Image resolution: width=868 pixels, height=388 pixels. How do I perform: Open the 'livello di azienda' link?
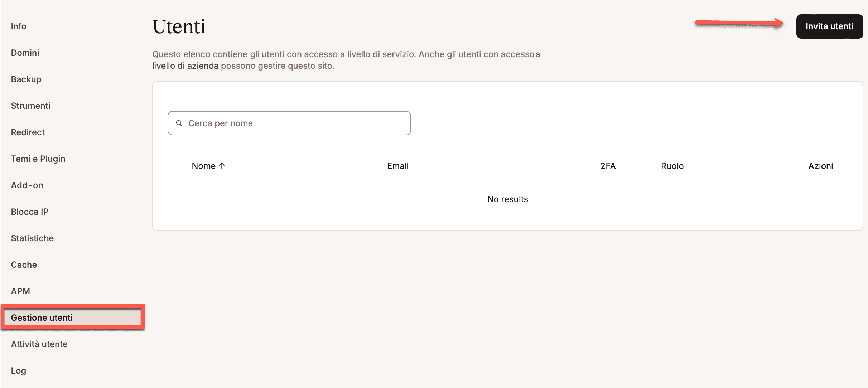pyautogui.click(x=185, y=66)
